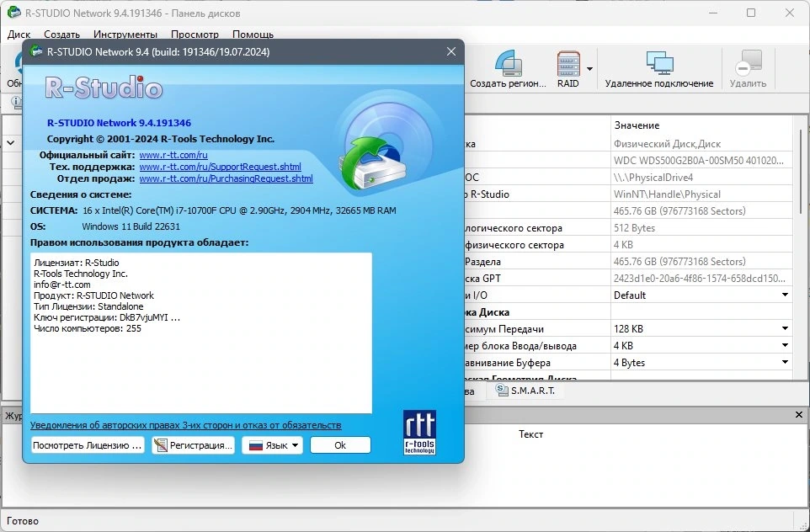Click the Готово status bar text
The height and width of the screenshot is (532, 810).
[23, 521]
